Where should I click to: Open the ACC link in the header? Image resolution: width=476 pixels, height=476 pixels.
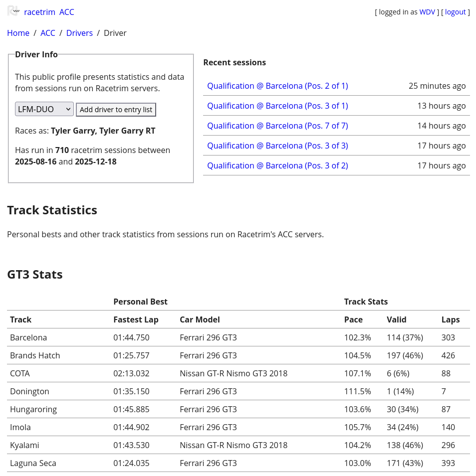pyautogui.click(x=66, y=12)
